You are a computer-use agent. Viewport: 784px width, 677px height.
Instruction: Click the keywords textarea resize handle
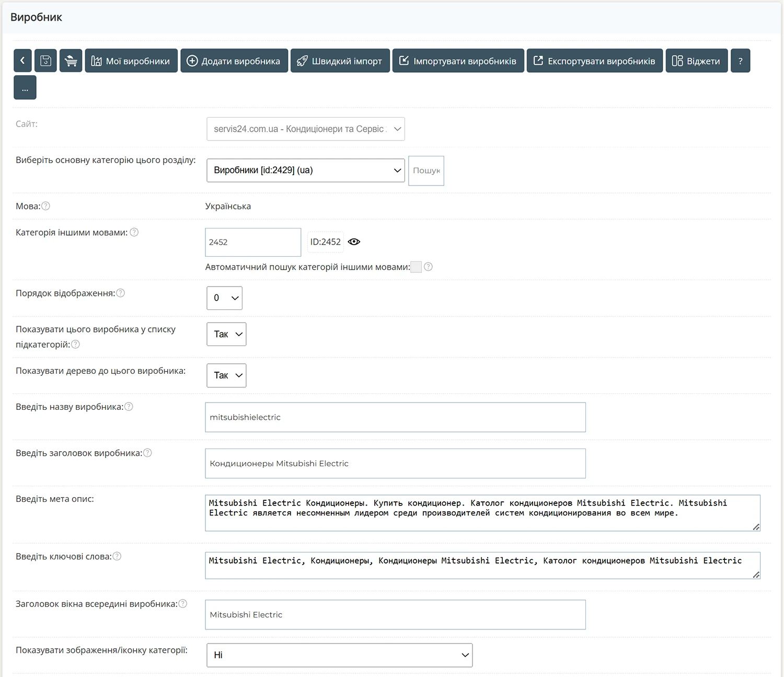click(x=756, y=575)
